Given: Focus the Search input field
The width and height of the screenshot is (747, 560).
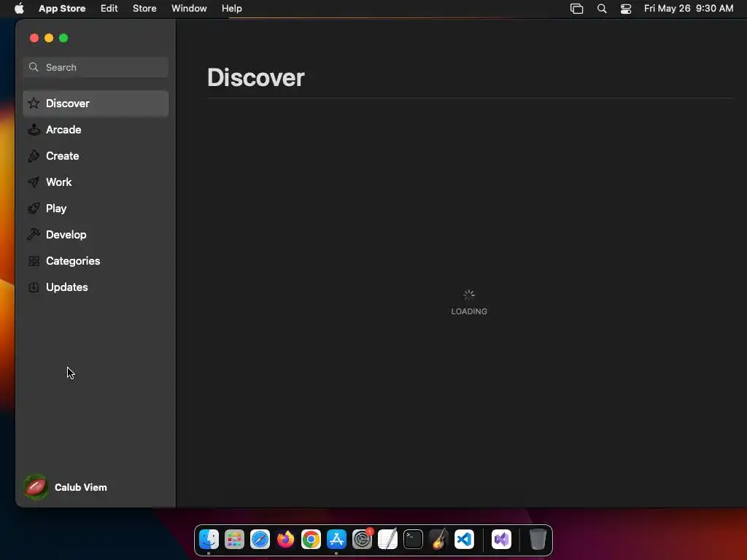Looking at the screenshot, I should pyautogui.click(x=96, y=67).
